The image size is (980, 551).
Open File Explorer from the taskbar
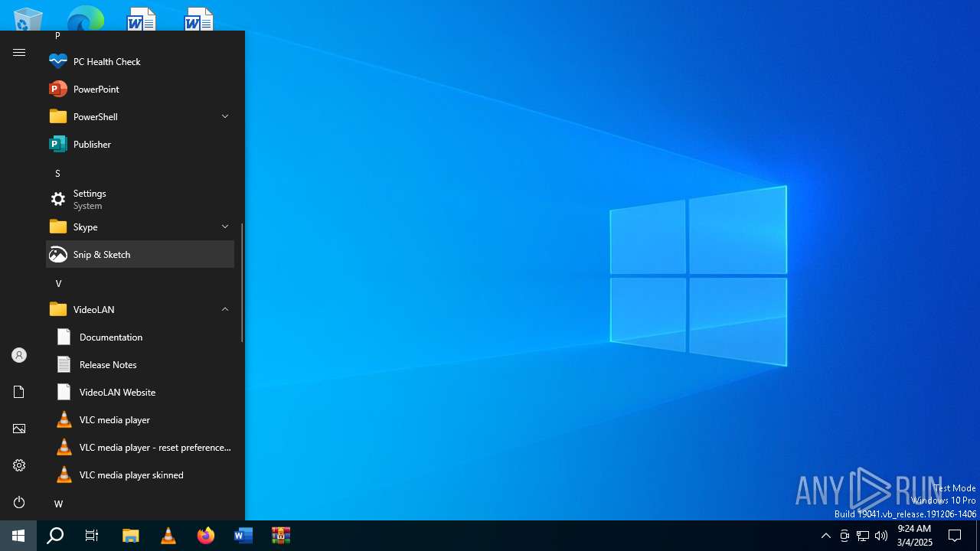(131, 536)
